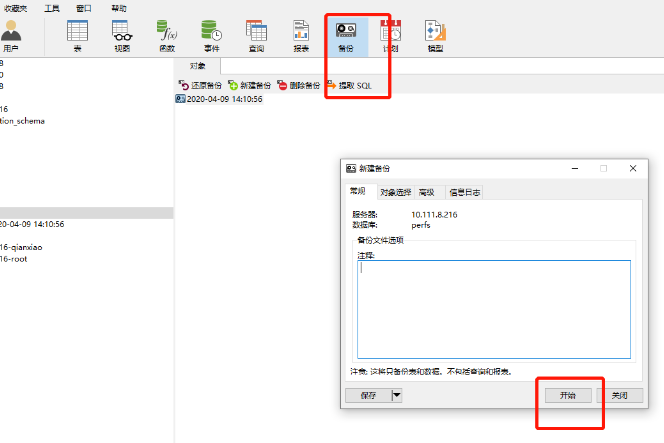This screenshot has height=443, width=664.
Task: Click 删除备份 delete backup action
Action: (x=299, y=86)
